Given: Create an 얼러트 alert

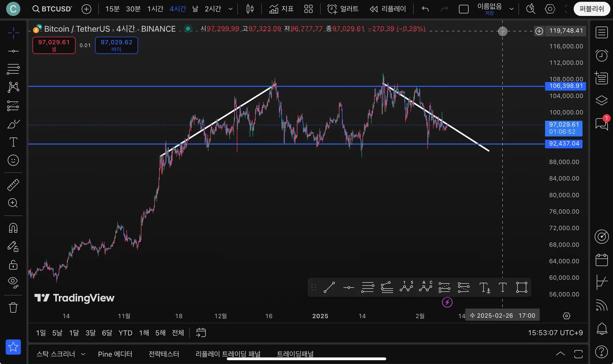Looking at the screenshot, I should (x=343, y=9).
